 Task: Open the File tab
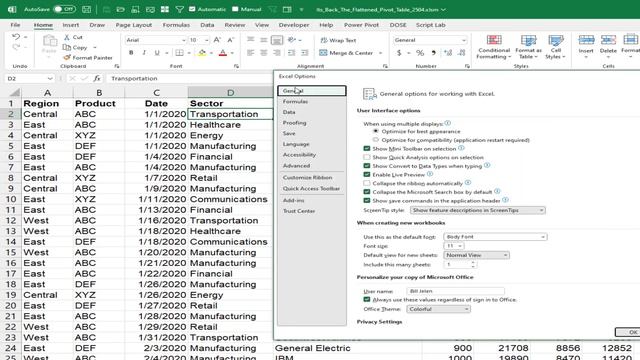point(15,25)
